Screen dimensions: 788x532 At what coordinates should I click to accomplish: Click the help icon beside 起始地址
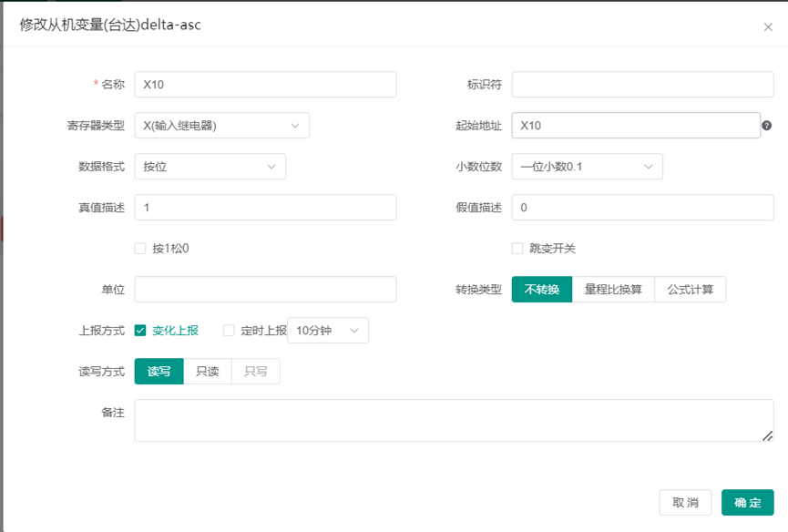766,126
